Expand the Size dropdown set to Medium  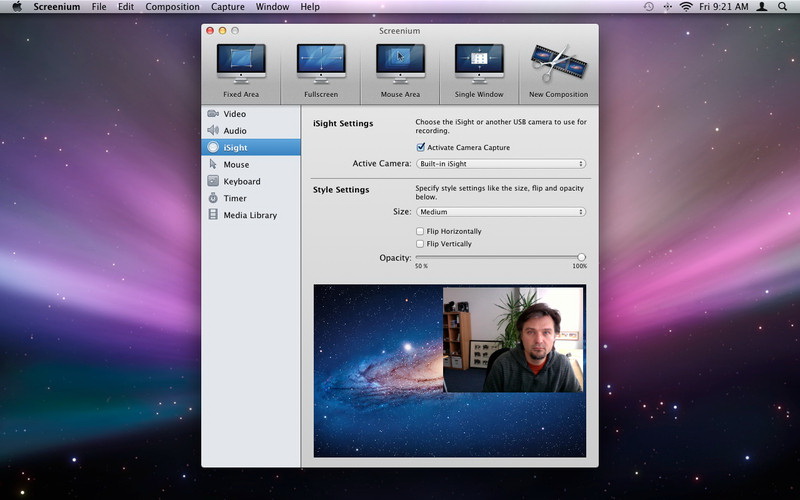coord(501,212)
